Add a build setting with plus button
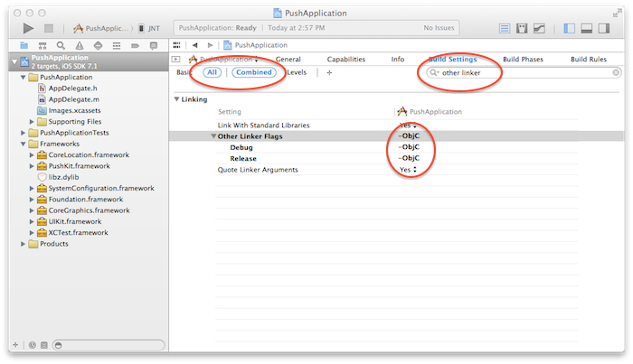This screenshot has width=633, height=364. click(x=329, y=72)
